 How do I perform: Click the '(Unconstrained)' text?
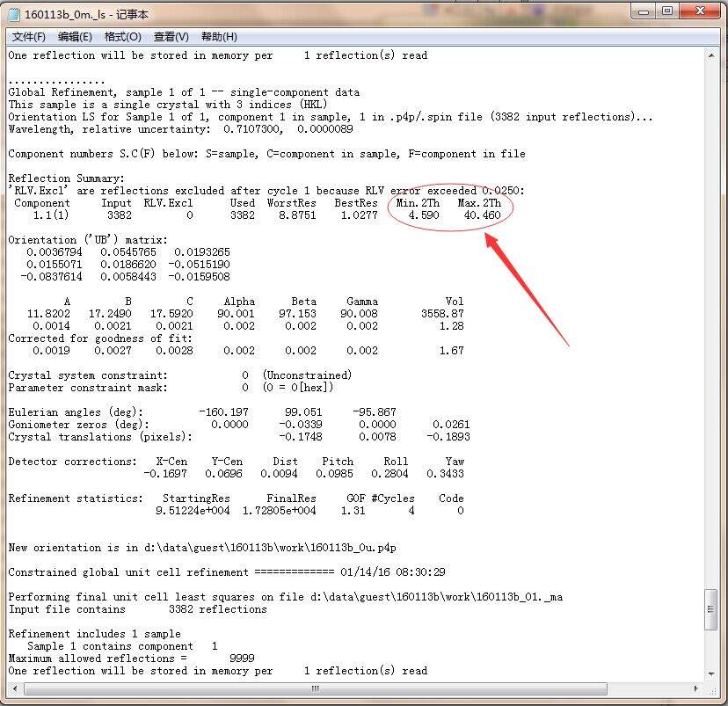point(308,375)
